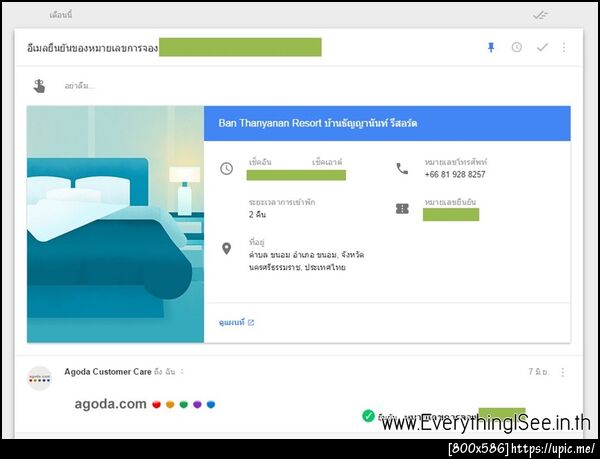Click the phone icon beside hotel number
The image size is (600, 459).
[402, 168]
